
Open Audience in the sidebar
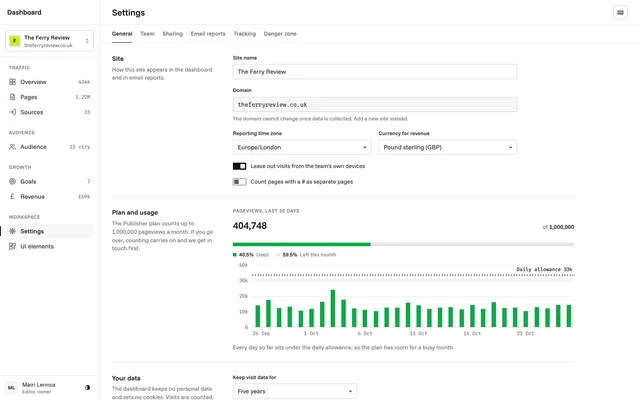tap(49, 147)
